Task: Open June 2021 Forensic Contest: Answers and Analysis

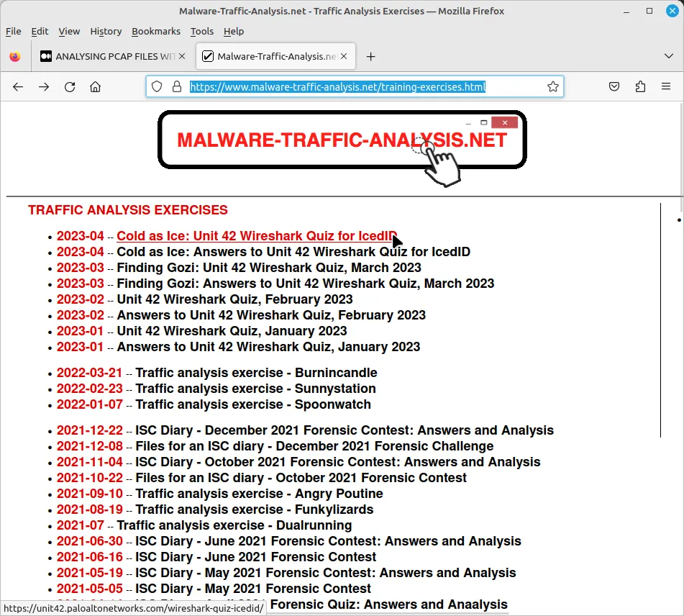Action: 328,541
